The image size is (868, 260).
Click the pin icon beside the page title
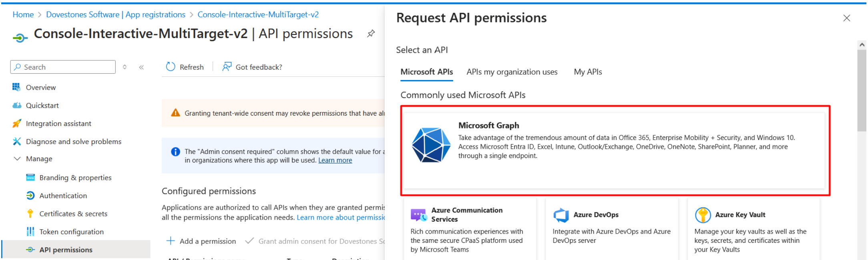click(x=371, y=34)
